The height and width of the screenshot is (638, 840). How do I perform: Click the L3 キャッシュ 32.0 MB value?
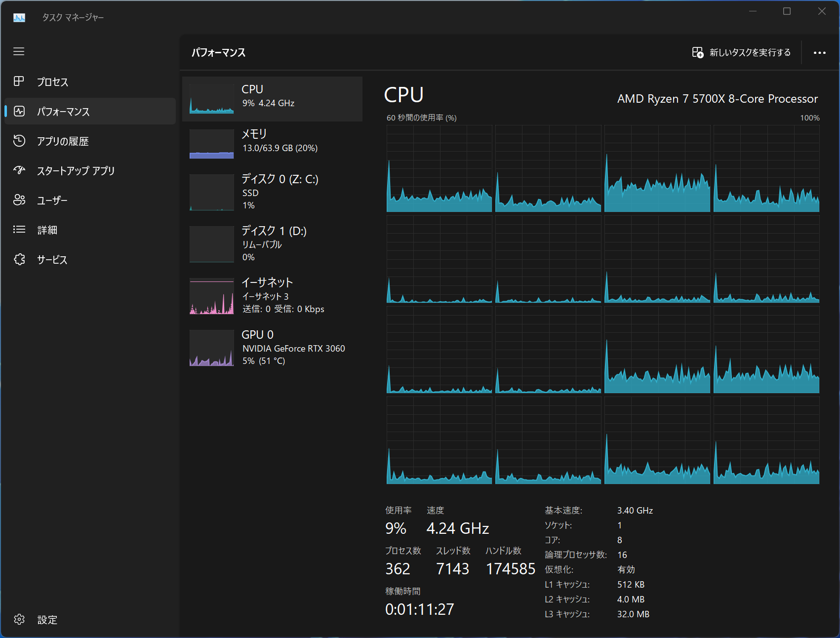(633, 614)
